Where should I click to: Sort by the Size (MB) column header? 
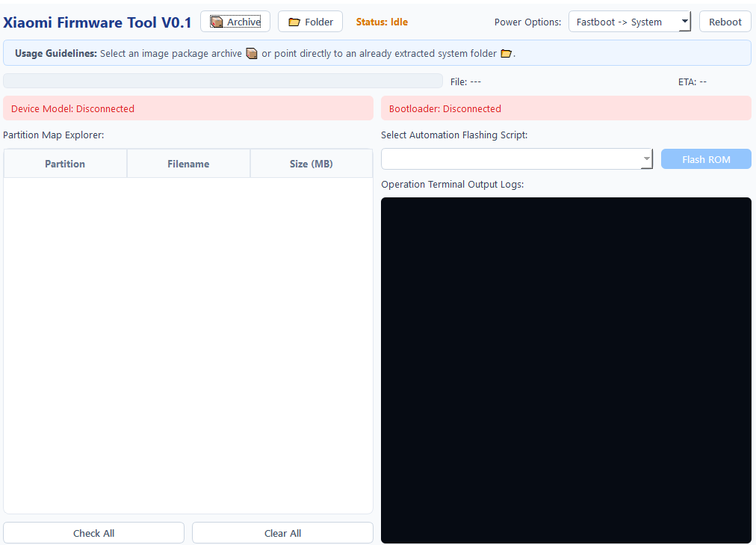pyautogui.click(x=312, y=164)
